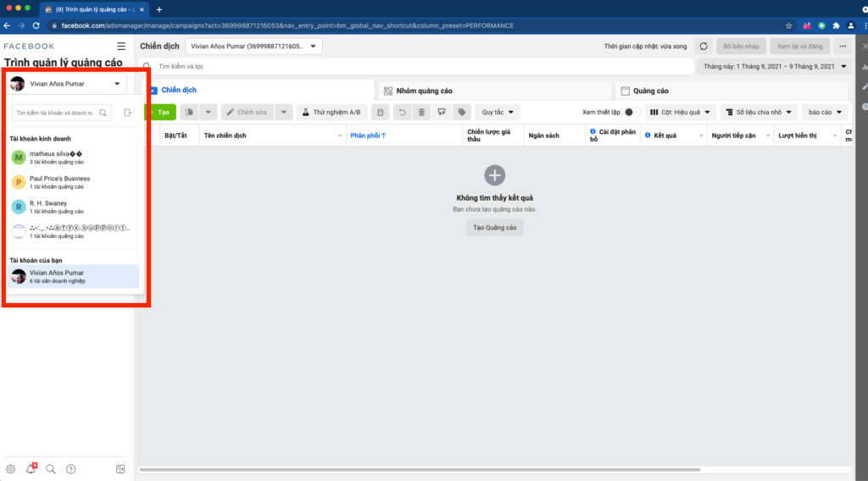Open báo cáo dropdown
Screen dimensions: 868x481
coord(825,113)
